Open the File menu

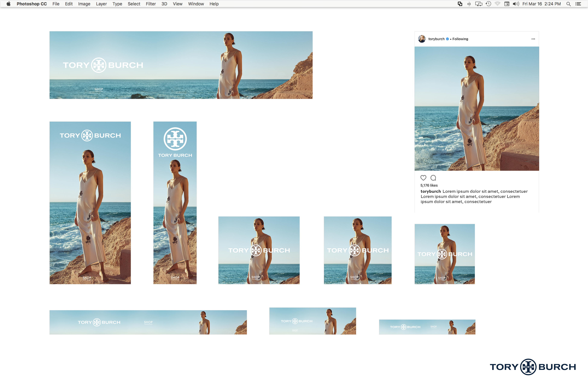(56, 4)
